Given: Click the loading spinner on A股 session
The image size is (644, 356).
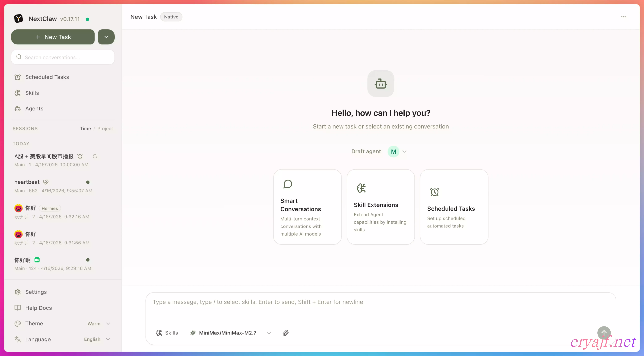Looking at the screenshot, I should tap(95, 156).
